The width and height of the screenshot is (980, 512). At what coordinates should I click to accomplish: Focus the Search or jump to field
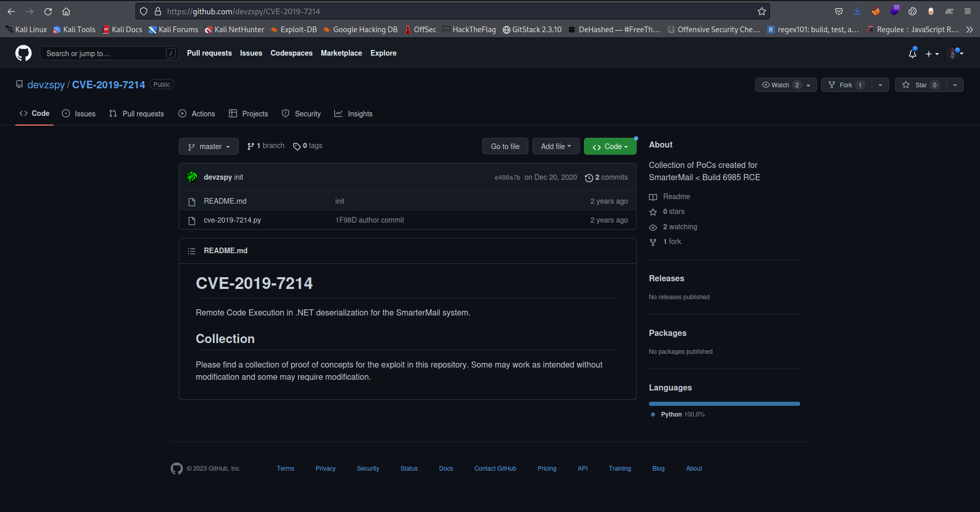[109, 53]
